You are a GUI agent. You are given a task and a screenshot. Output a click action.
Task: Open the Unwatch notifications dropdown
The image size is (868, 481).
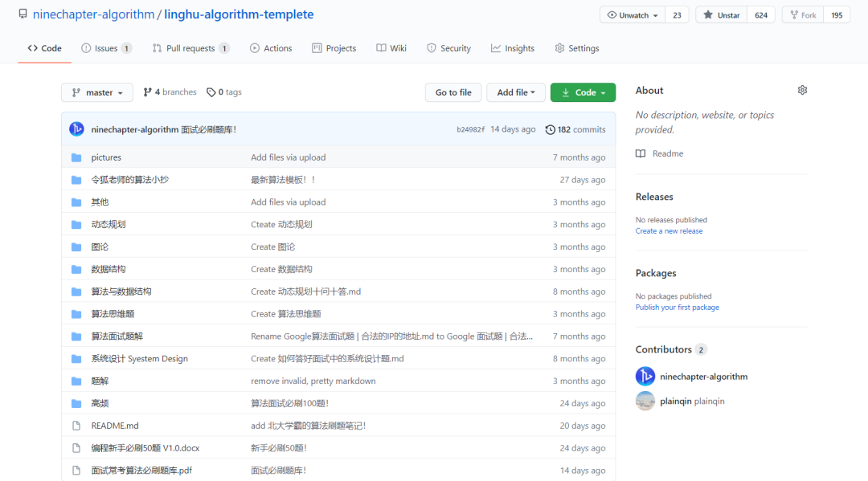click(x=633, y=15)
